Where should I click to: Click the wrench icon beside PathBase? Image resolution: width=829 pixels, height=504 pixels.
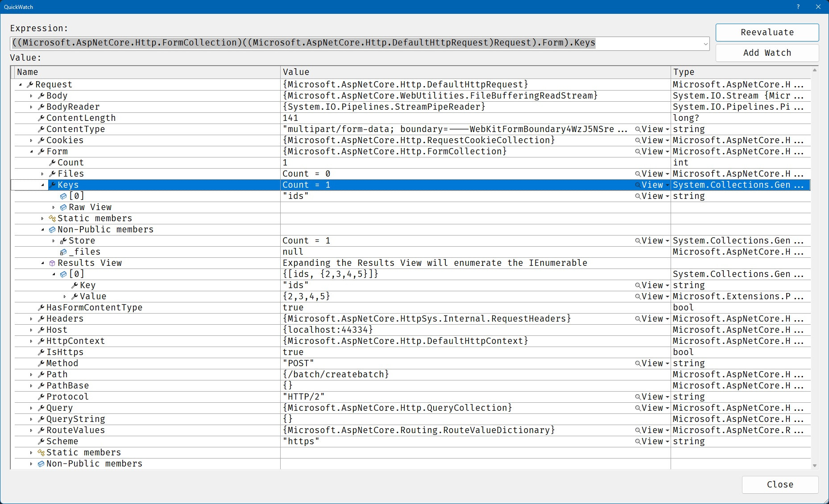[41, 386]
